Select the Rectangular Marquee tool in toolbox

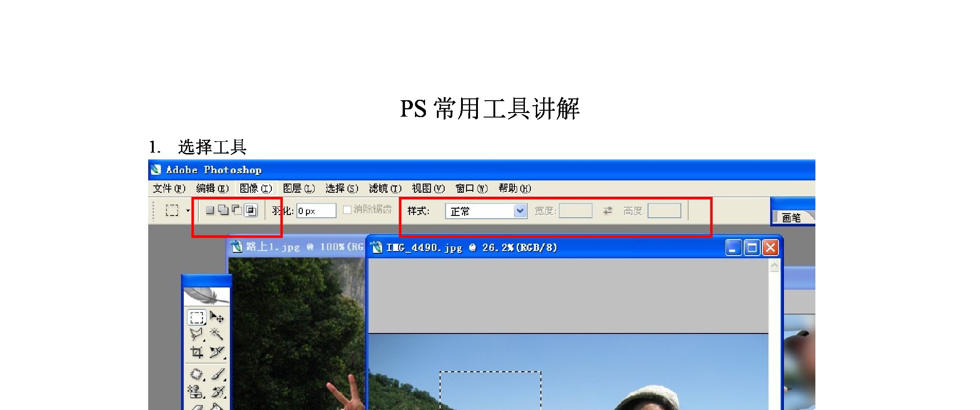197,317
